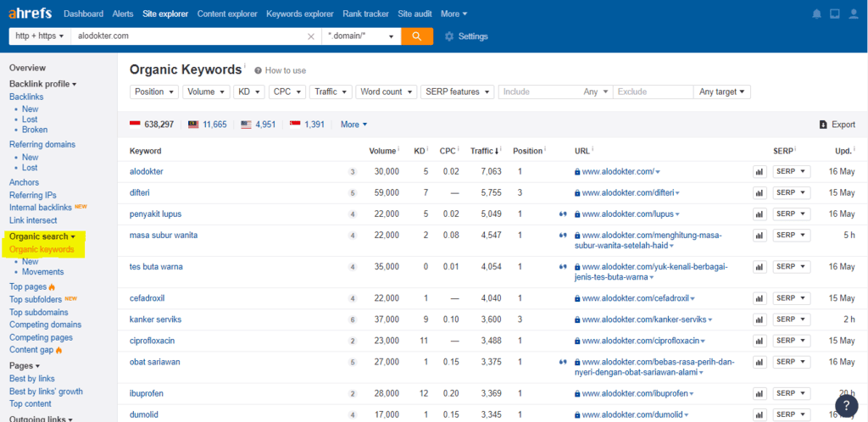Screen dimensions: 868x422
Task: Select the US flag with 4,951 keywords
Action: pos(258,125)
